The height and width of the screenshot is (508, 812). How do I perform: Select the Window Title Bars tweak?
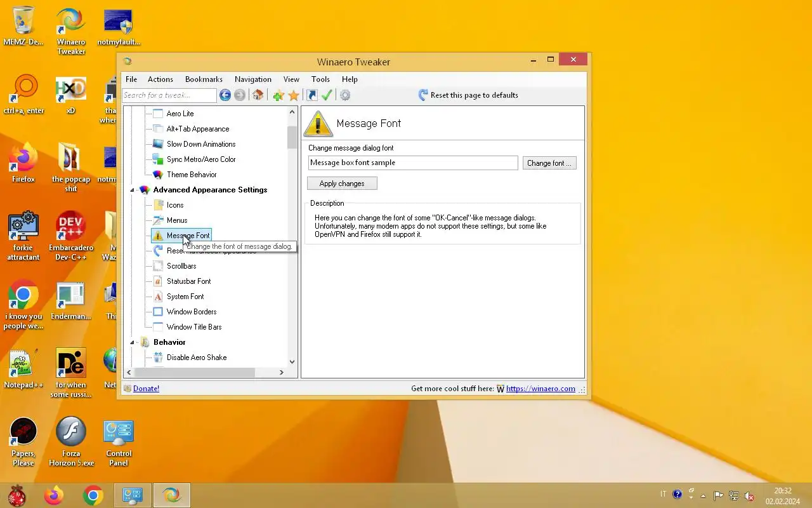pyautogui.click(x=194, y=327)
